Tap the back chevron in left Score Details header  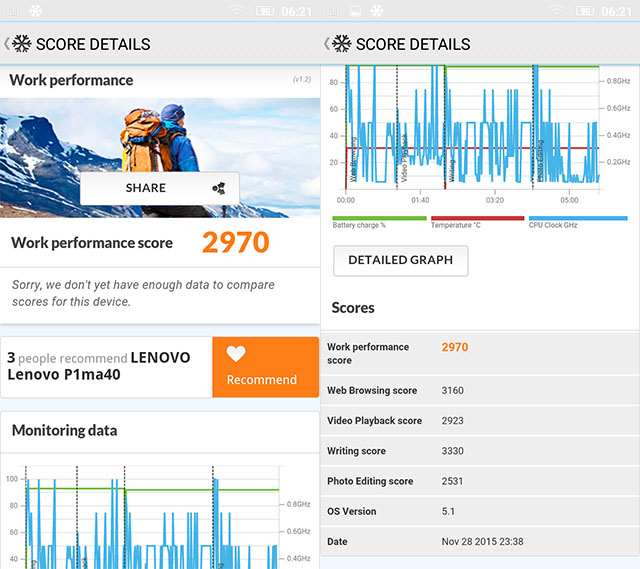click(x=6, y=44)
